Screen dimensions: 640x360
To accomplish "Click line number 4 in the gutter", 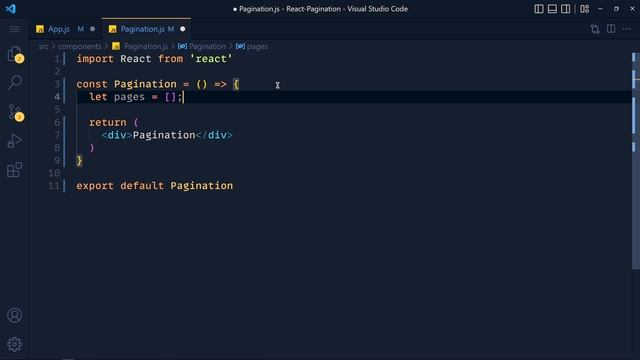I will click(x=57, y=97).
